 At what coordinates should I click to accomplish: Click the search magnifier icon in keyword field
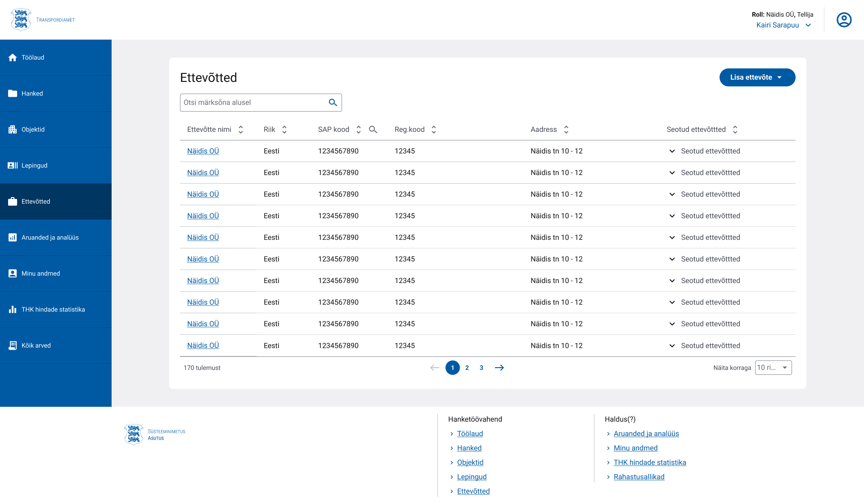pos(333,103)
